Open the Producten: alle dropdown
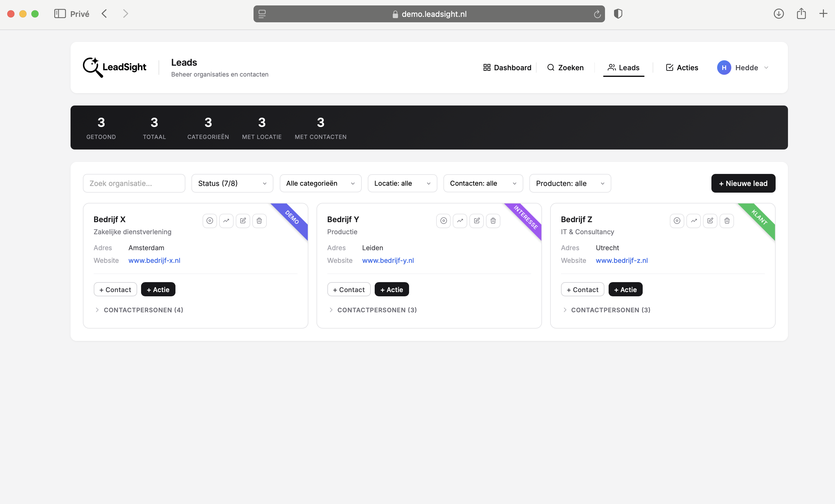Screen dimensions: 835x504 pyautogui.click(x=570, y=183)
